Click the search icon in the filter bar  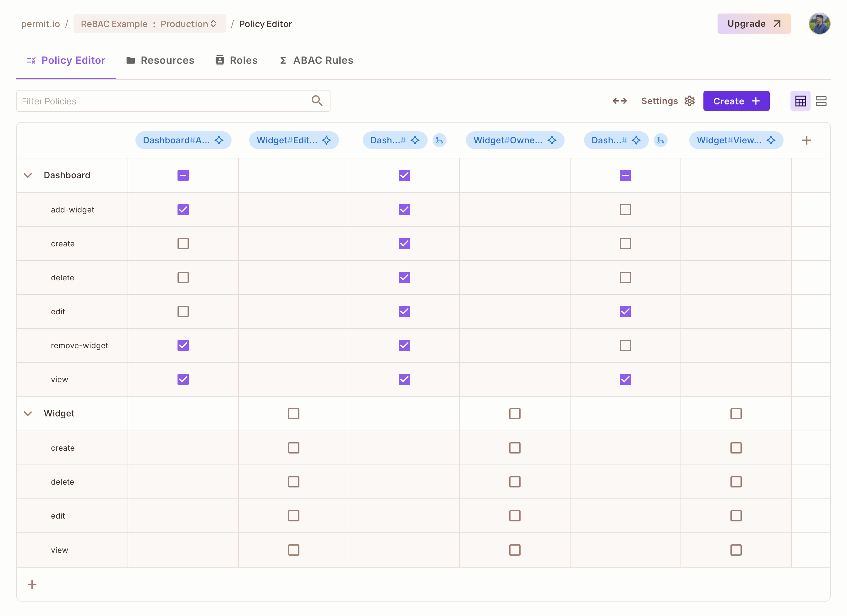pyautogui.click(x=317, y=101)
